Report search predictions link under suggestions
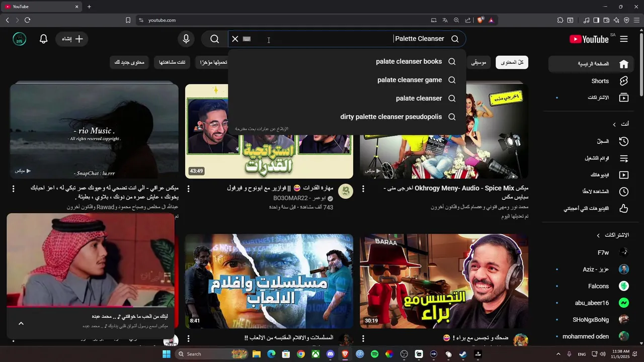644x362 pixels. pos(262,129)
